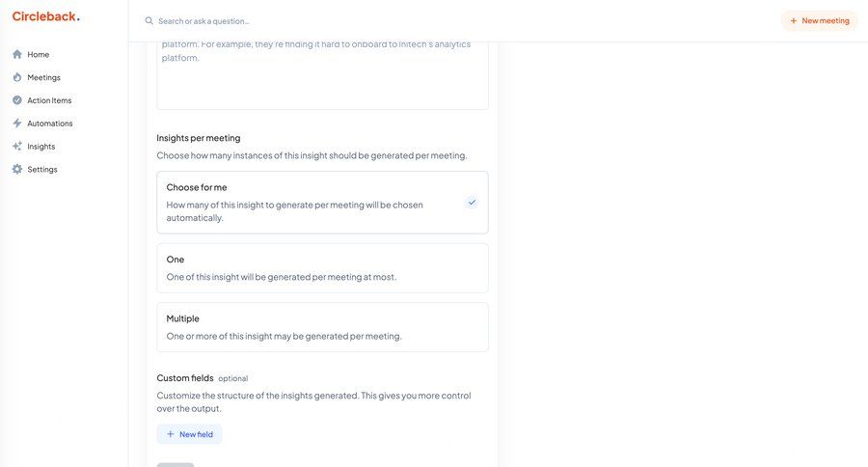Click the plus icon beside New field
868x467 pixels.
pos(171,434)
